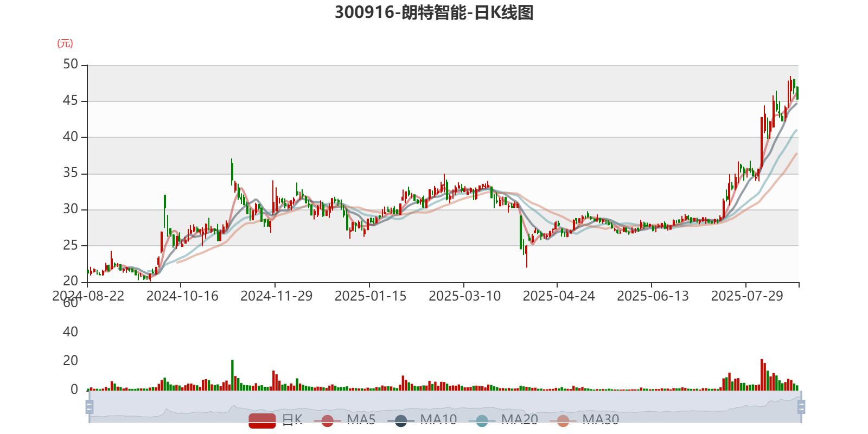Click the 2024-08-22 date axis label
The height and width of the screenshot is (434, 868).
pos(88,296)
